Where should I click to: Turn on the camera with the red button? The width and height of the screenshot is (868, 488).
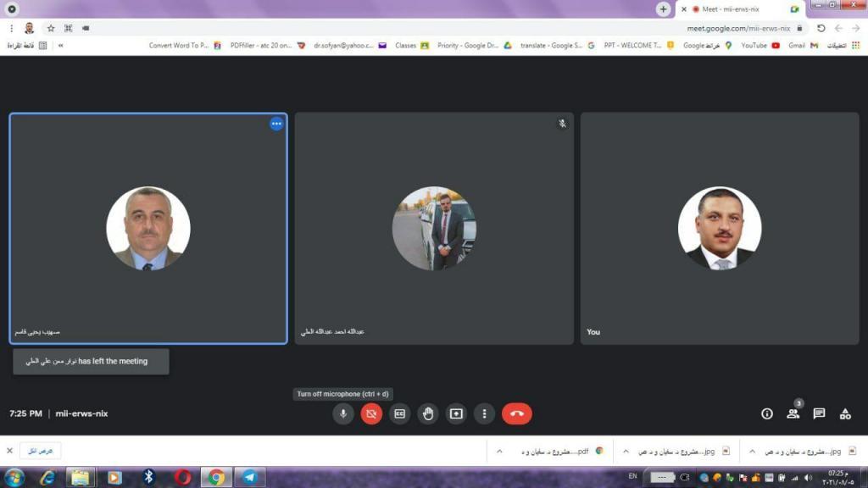coord(371,413)
